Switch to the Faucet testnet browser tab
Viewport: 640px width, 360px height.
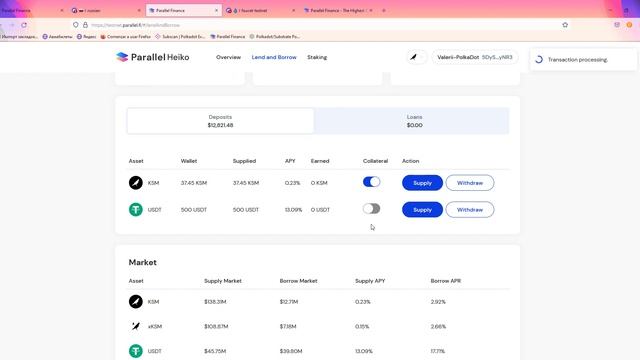click(x=260, y=10)
